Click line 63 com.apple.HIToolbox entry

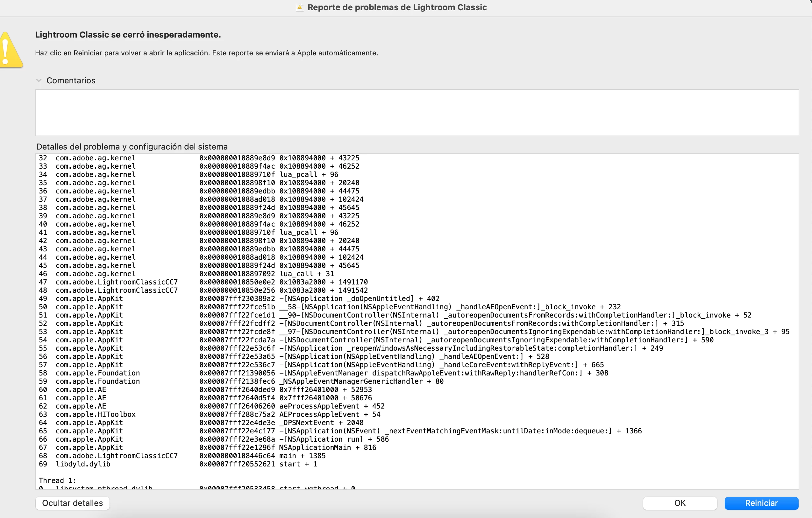click(96, 414)
